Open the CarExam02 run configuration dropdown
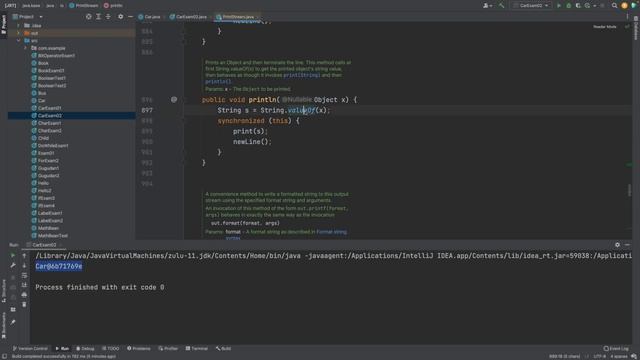 click(x=531, y=6)
